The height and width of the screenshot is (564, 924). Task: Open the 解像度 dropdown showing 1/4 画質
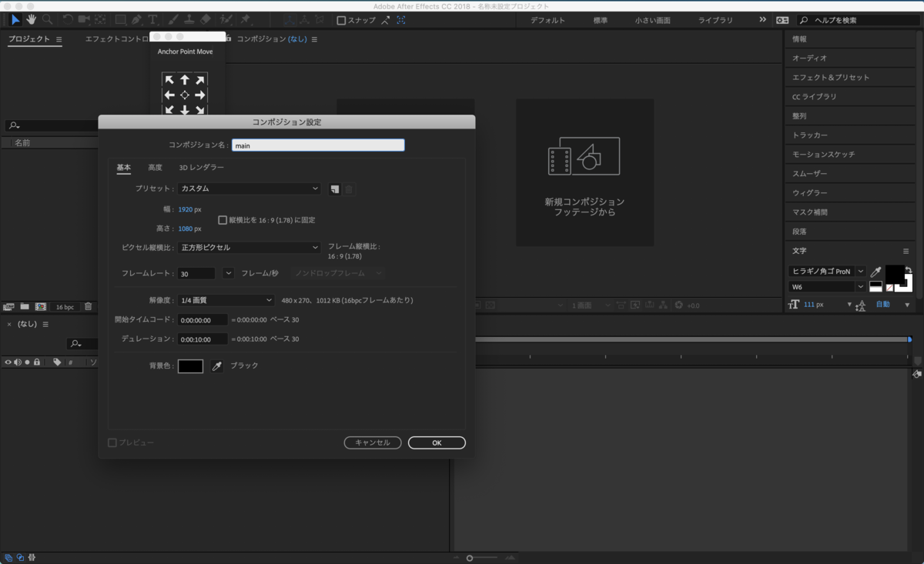pyautogui.click(x=226, y=300)
